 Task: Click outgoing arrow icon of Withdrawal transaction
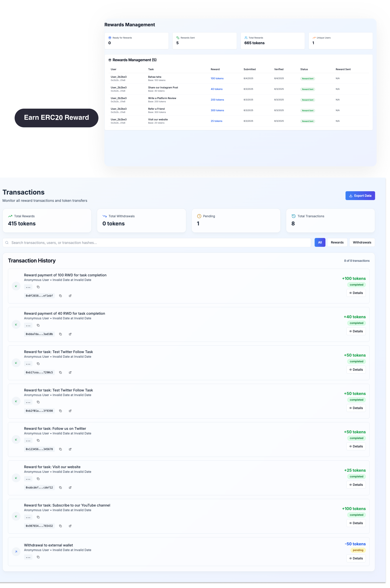tap(16, 552)
